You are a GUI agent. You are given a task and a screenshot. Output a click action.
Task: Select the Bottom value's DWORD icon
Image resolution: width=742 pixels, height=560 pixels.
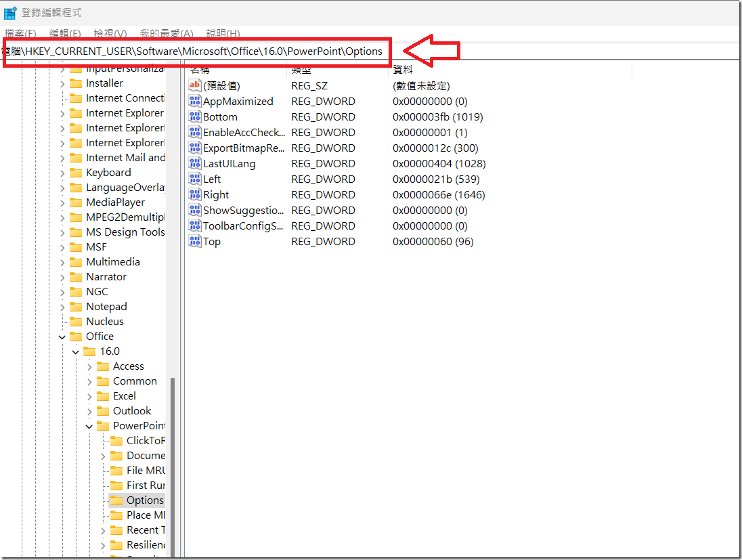click(195, 117)
